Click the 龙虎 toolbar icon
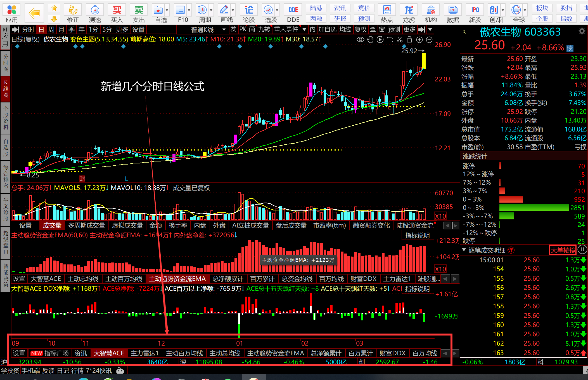 click(x=409, y=13)
